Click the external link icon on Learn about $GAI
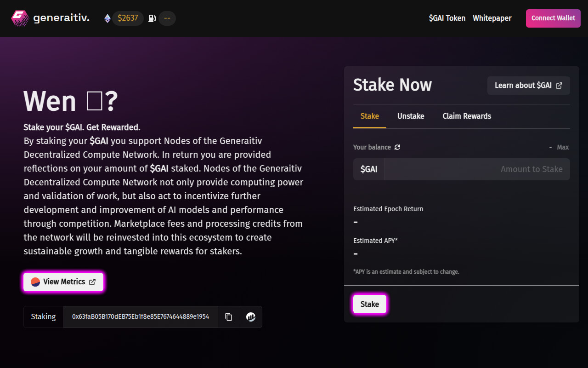Viewport: 588px width, 368px height. tap(559, 86)
